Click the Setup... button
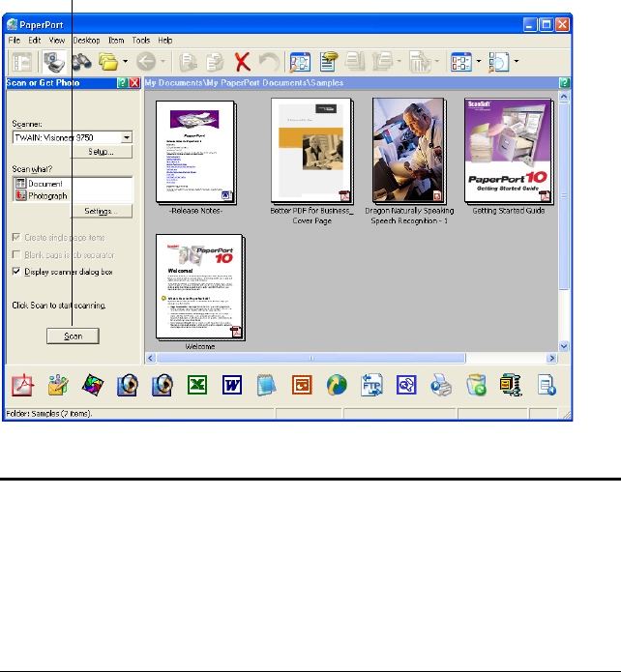The image size is (621, 672). [x=102, y=151]
